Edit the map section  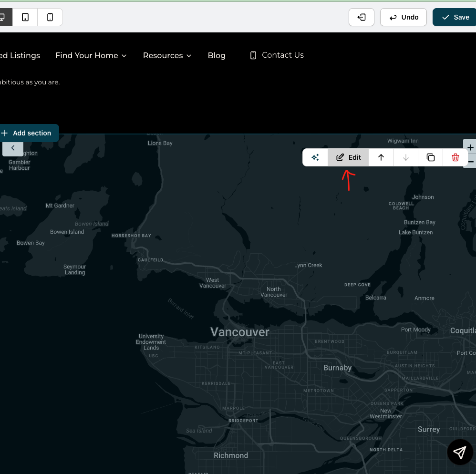tap(348, 157)
